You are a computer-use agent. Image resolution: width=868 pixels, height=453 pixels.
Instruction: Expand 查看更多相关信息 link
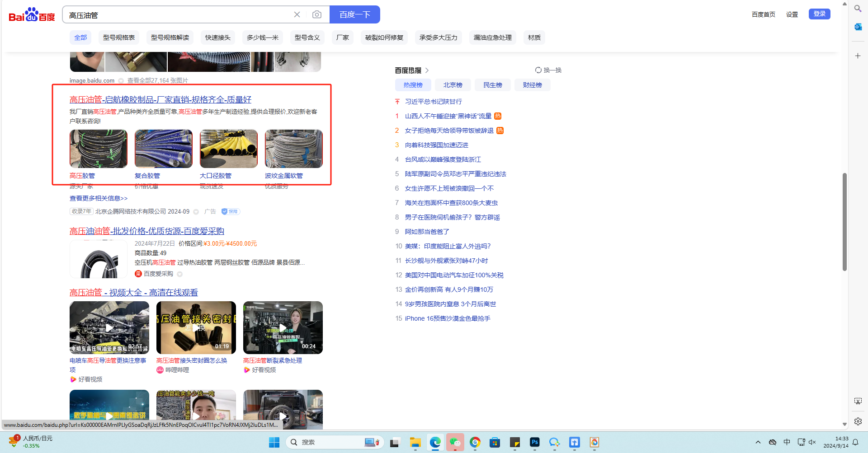click(99, 198)
